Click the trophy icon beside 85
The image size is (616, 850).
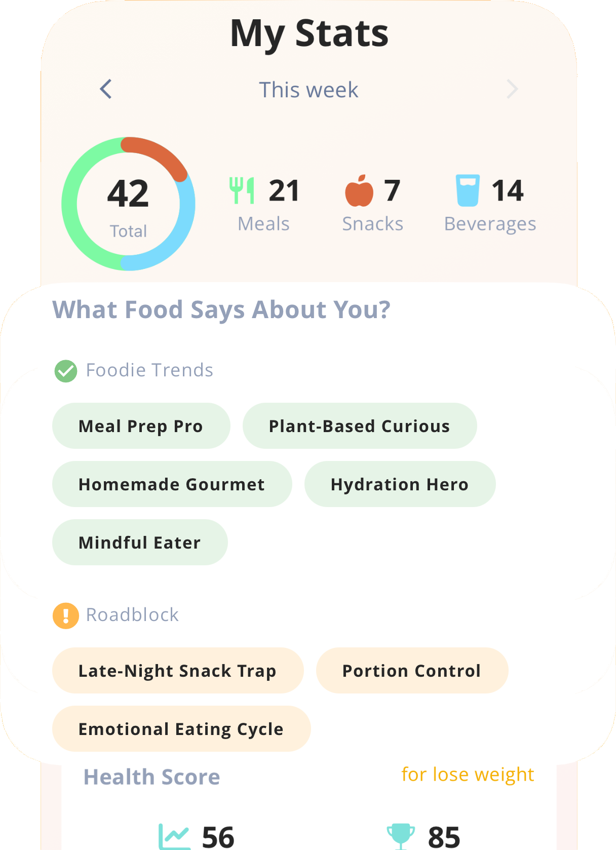coord(401,836)
